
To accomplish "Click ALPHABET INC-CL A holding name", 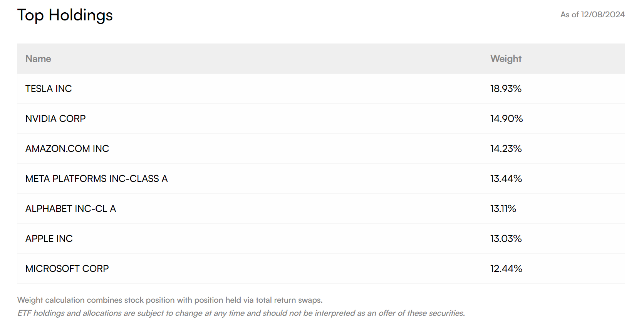I will pos(70,209).
